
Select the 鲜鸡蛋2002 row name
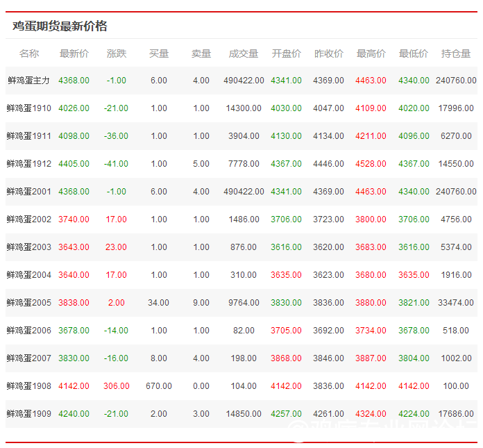28,219
